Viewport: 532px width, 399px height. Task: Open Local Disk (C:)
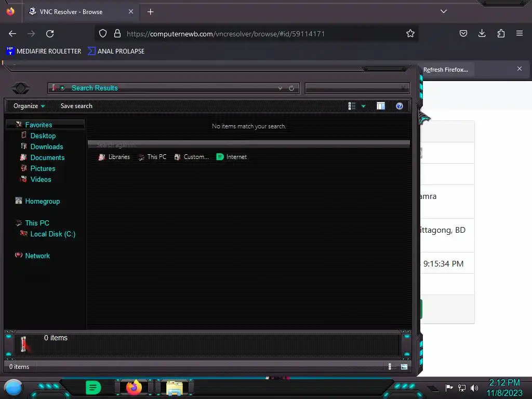tap(52, 234)
